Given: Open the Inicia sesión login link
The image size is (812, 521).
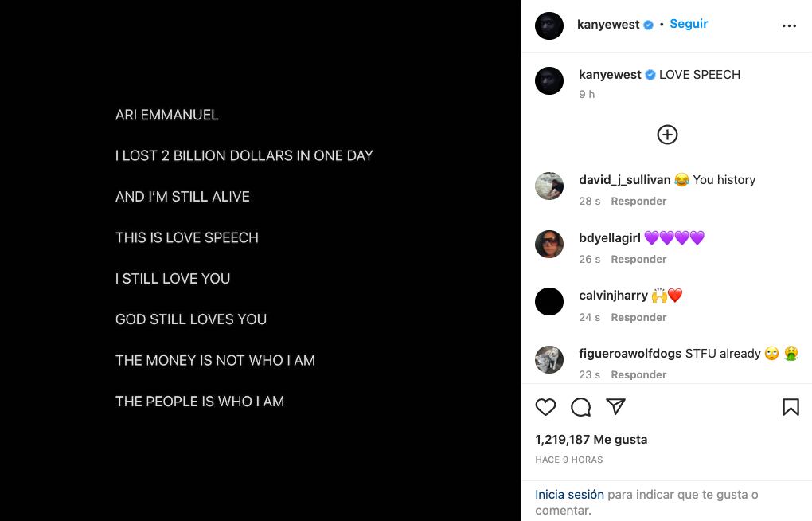Looking at the screenshot, I should pyautogui.click(x=568, y=494).
